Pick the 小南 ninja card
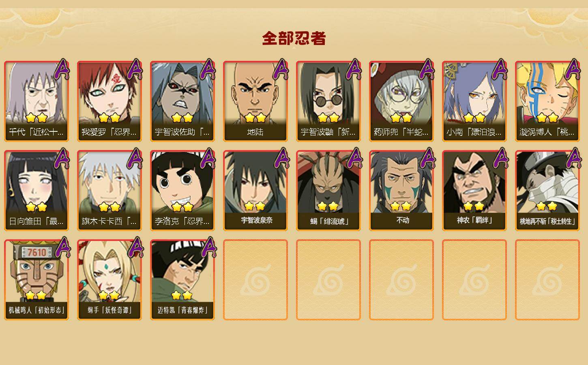Screen dimensions: 588x365 coord(474,101)
